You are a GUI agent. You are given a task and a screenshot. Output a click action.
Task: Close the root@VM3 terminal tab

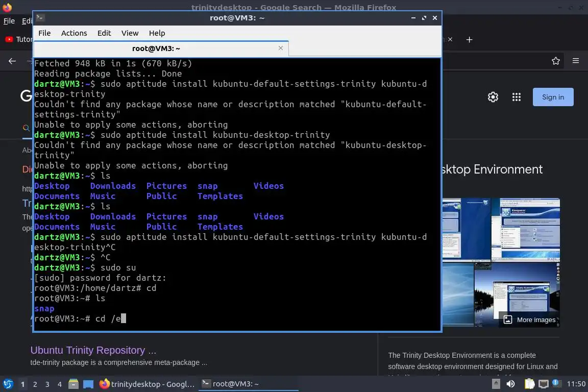coord(281,48)
